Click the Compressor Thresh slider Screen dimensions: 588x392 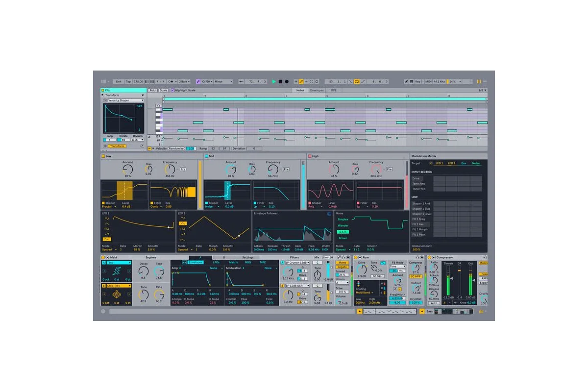(448, 280)
